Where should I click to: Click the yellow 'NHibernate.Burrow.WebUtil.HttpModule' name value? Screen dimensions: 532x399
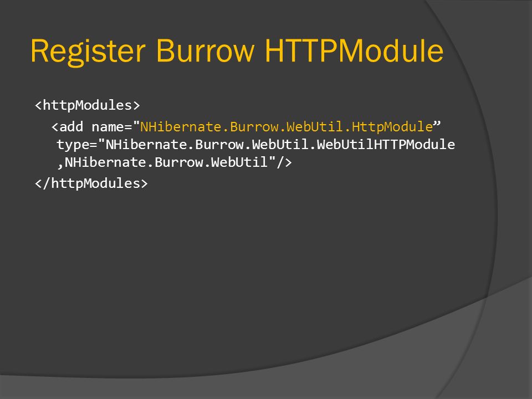tap(287, 127)
